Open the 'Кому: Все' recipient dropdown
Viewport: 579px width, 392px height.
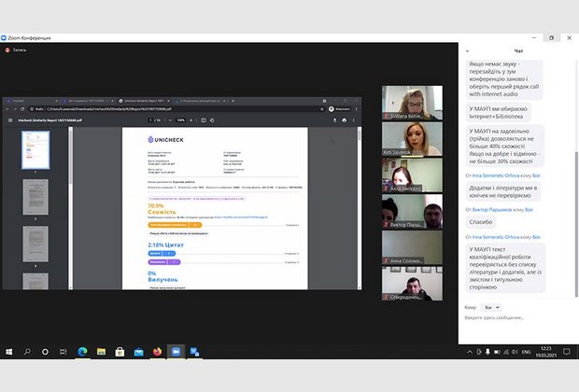click(493, 306)
